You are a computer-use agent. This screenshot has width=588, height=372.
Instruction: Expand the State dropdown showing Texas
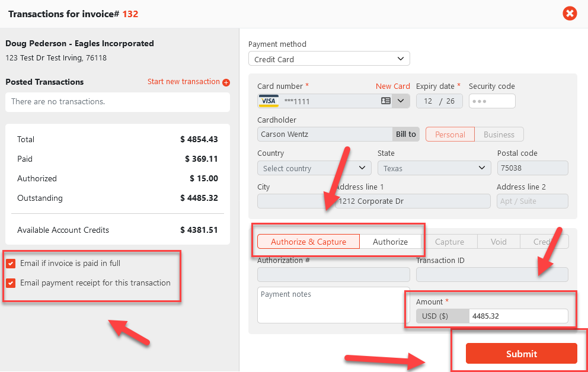pos(434,168)
